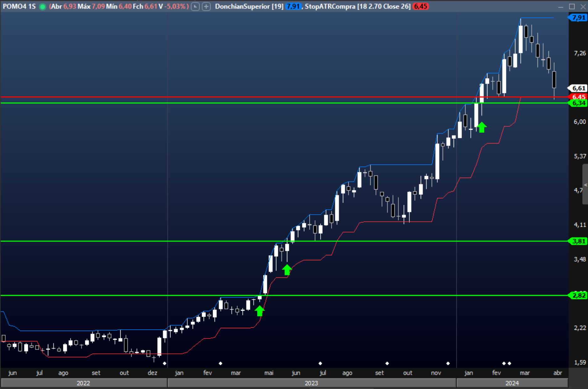Click the red 6,45 stop value badge in header
Image resolution: width=588 pixels, height=389 pixels.
420,7
